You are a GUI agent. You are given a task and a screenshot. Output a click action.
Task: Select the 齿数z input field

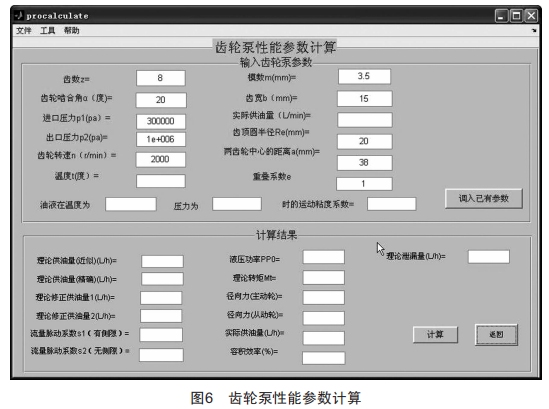[161, 78]
